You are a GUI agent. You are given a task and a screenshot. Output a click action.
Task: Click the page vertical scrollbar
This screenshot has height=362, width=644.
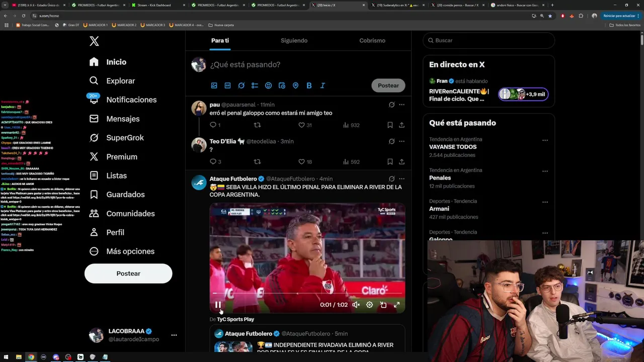coord(642,40)
